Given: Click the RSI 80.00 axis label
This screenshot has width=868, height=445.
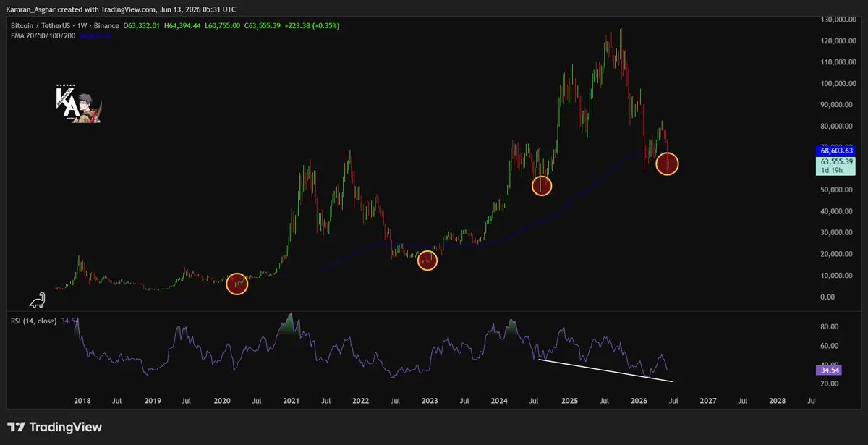Looking at the screenshot, I should coord(829,326).
